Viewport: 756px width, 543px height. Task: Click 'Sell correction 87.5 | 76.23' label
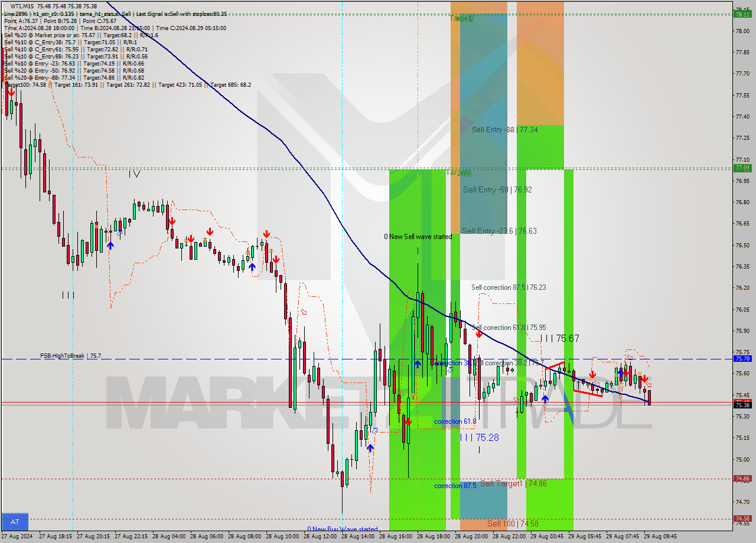509,287
